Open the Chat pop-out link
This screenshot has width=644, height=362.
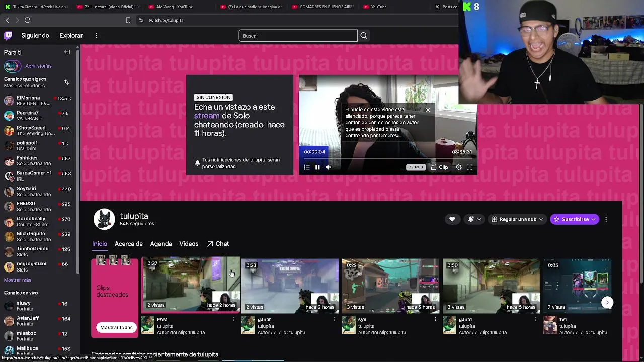tap(218, 244)
